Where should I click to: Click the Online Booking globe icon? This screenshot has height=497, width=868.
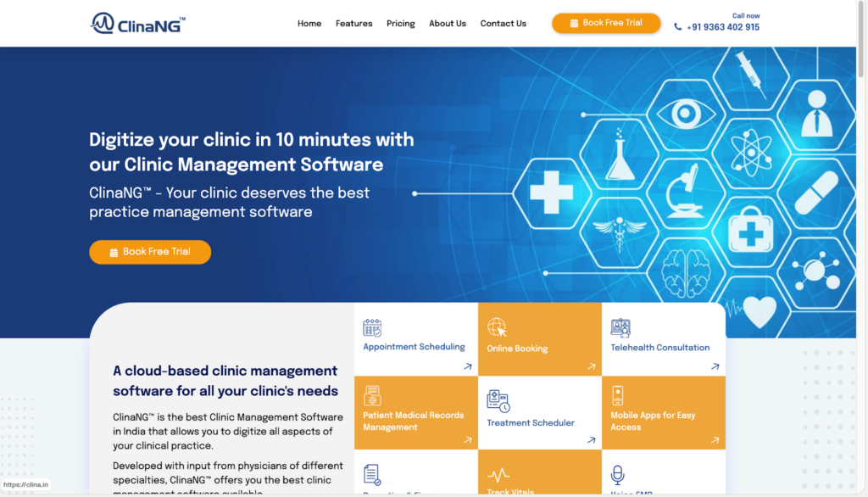coord(497,327)
